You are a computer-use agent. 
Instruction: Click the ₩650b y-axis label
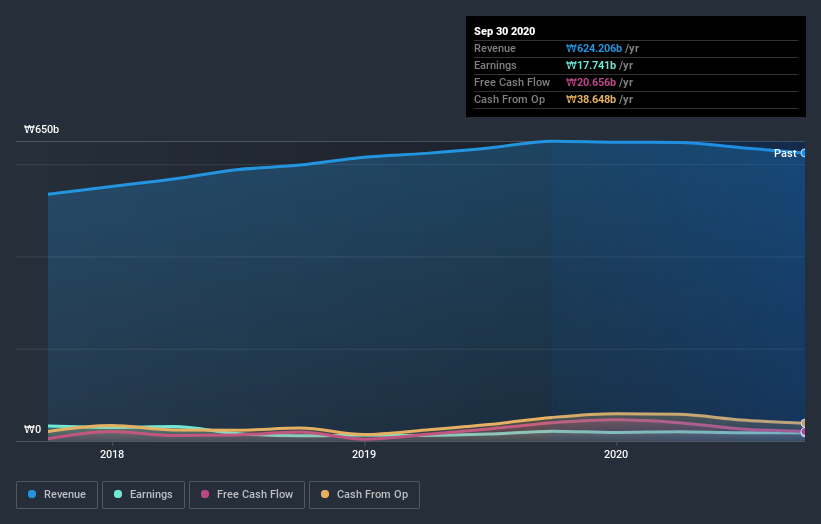point(41,129)
